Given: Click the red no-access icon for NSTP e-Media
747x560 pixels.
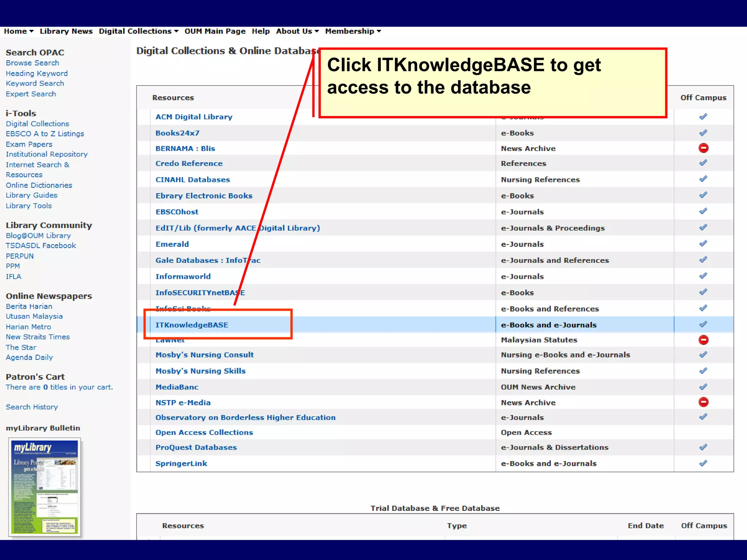Looking at the screenshot, I should pyautogui.click(x=703, y=402).
